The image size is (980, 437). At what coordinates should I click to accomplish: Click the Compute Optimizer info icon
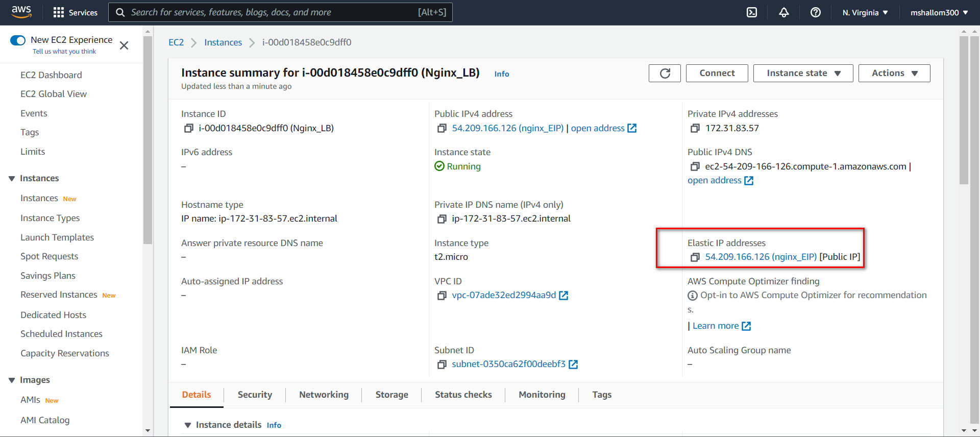693,296
